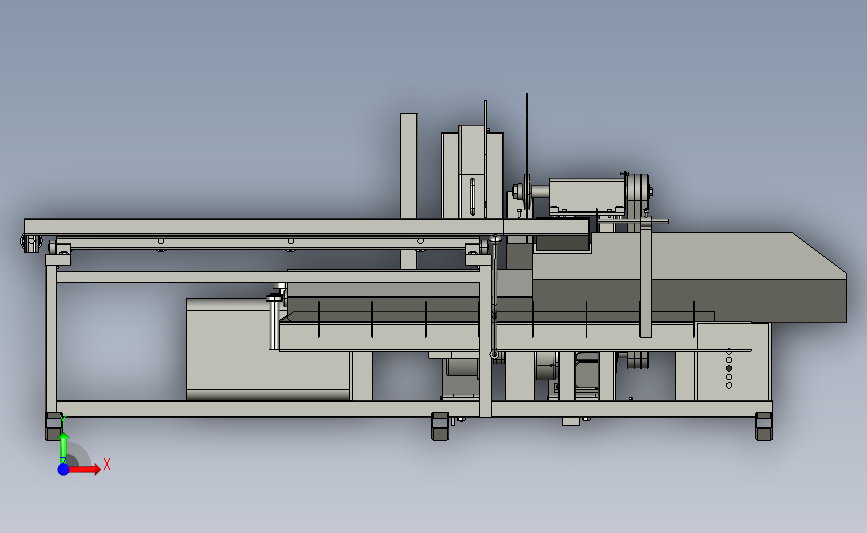
Task: Select the rightmost caster foot under the frame
Action: tap(764, 426)
